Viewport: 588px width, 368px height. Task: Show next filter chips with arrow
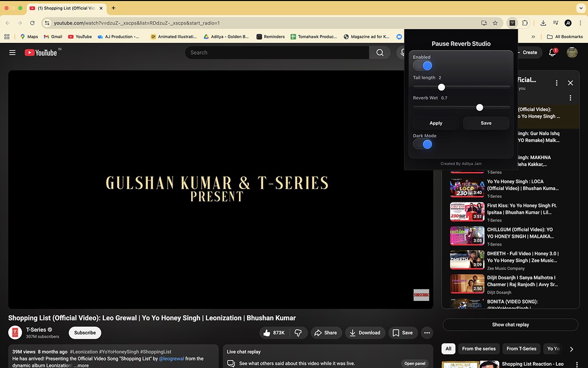point(571,349)
